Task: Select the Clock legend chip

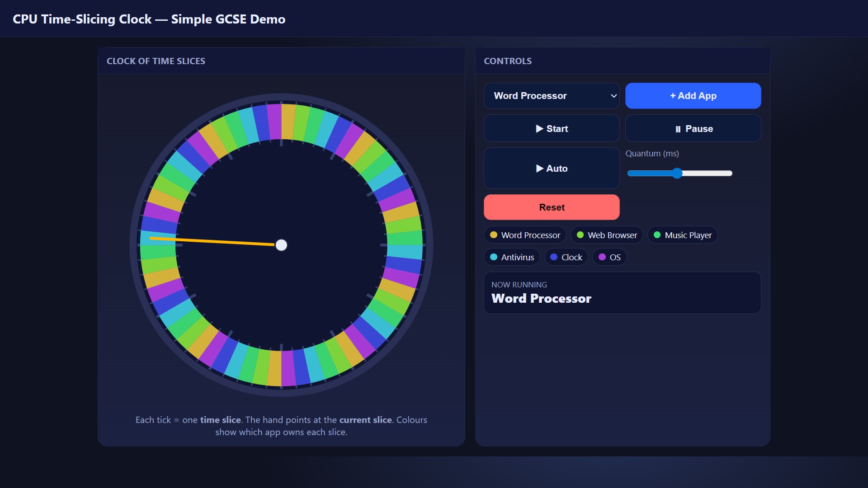Action: click(x=566, y=257)
